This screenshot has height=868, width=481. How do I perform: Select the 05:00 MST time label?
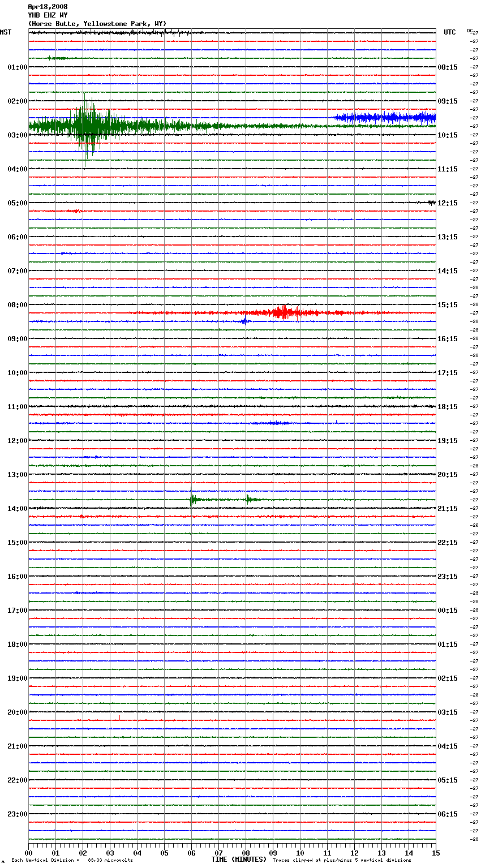pyautogui.click(x=18, y=203)
